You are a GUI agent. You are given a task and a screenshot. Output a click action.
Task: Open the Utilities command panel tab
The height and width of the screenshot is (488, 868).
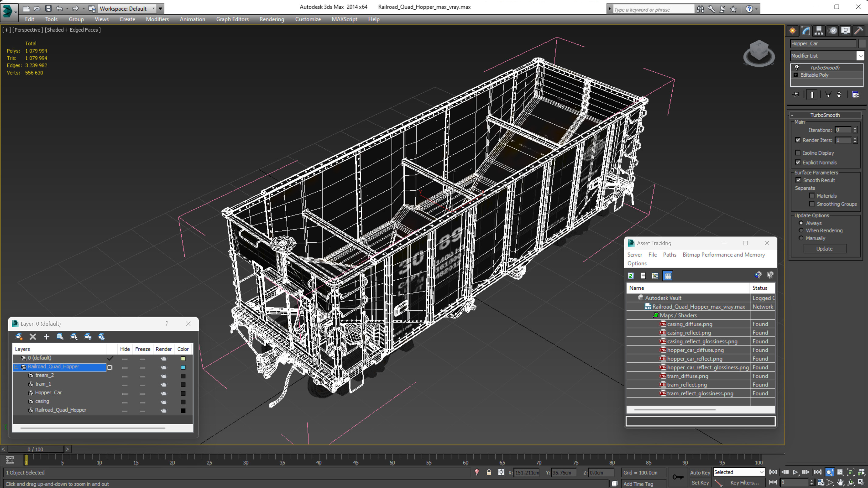(859, 31)
